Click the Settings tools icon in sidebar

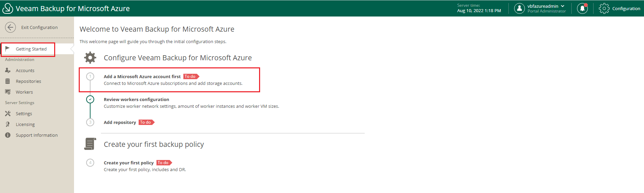[x=8, y=114]
